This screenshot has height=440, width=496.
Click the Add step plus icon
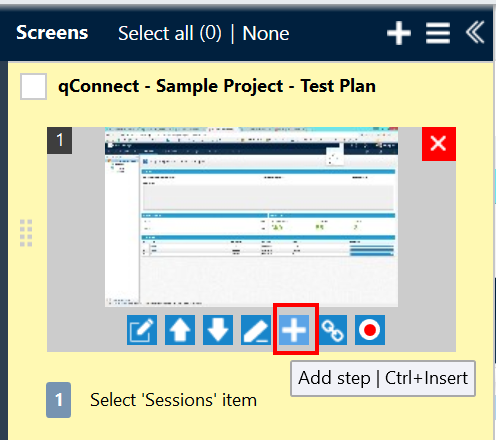coord(294,330)
